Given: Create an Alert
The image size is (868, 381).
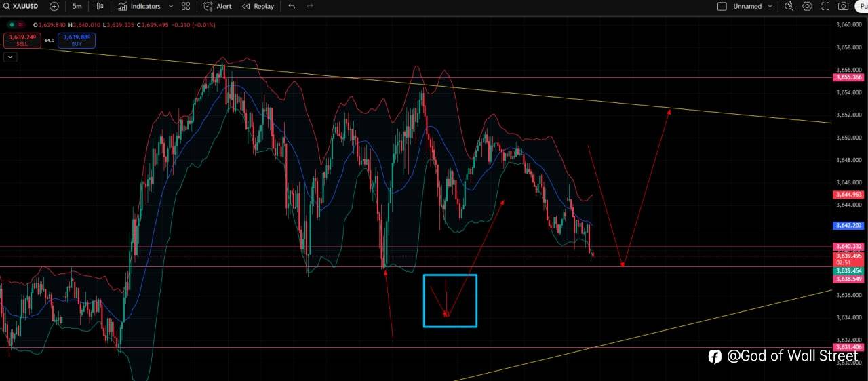Looking at the screenshot, I should pos(218,6).
